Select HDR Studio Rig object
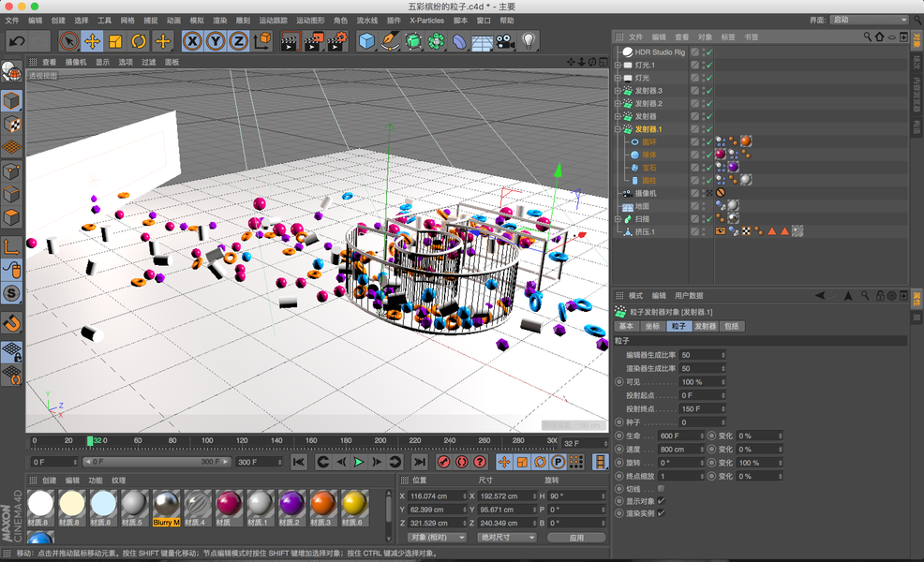The image size is (924, 562). [660, 52]
